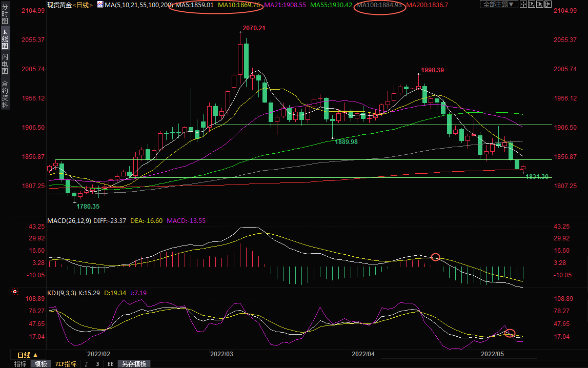This screenshot has height=368, width=588.
Task: Select the BB template shortcut
Action: [x=110, y=364]
